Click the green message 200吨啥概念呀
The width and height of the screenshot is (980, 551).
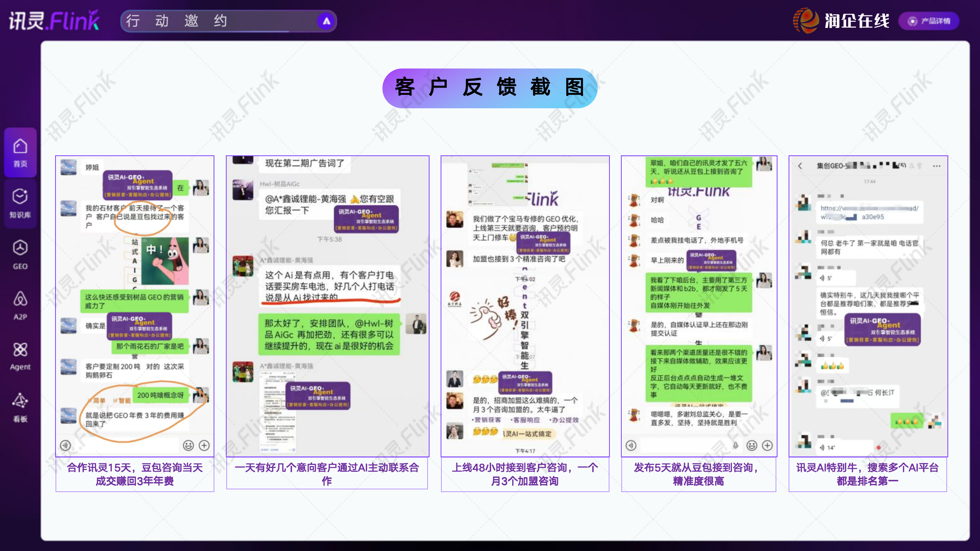coord(161,395)
